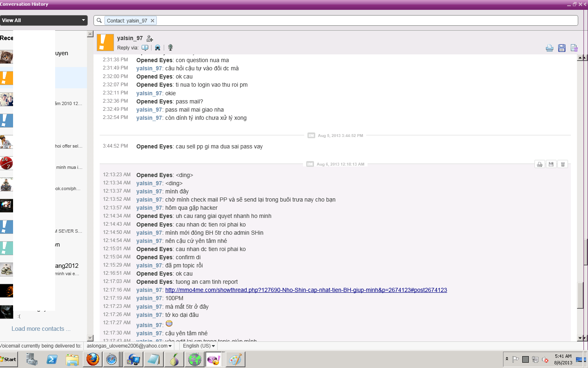Open the View All filter dropdown
588x368 pixels.
(x=44, y=20)
